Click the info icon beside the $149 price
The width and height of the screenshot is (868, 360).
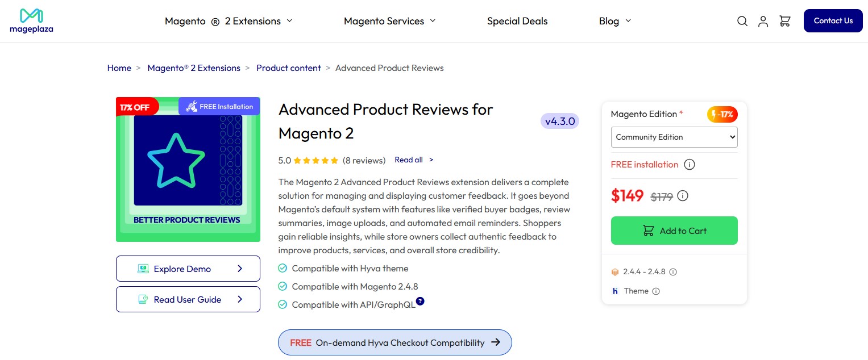(x=682, y=195)
